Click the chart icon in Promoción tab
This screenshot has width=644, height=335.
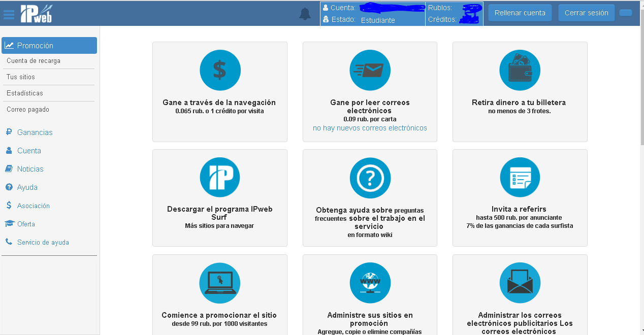point(9,46)
